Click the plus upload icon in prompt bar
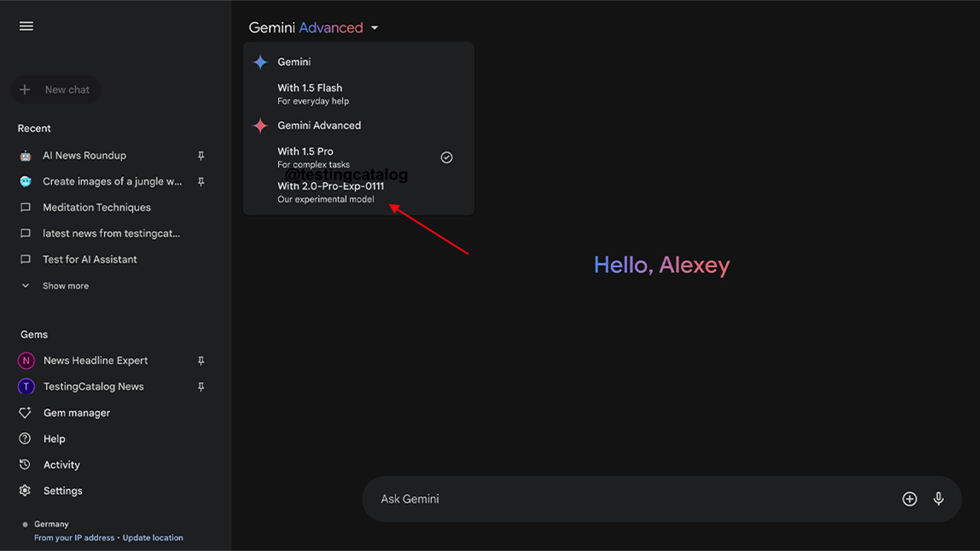980x551 pixels. pos(910,499)
